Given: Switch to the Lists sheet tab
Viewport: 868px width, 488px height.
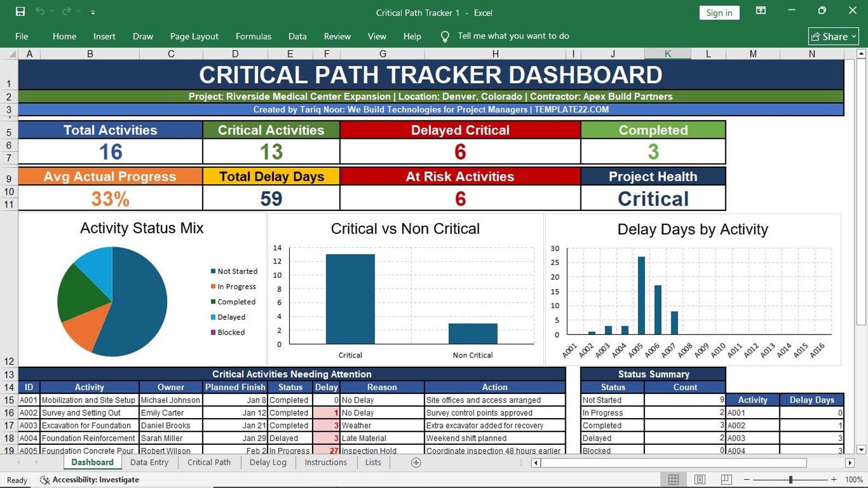Looking at the screenshot, I should tap(373, 462).
